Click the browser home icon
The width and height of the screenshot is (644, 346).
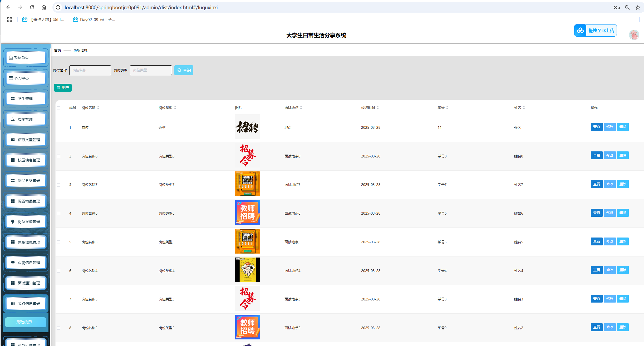[44, 7]
